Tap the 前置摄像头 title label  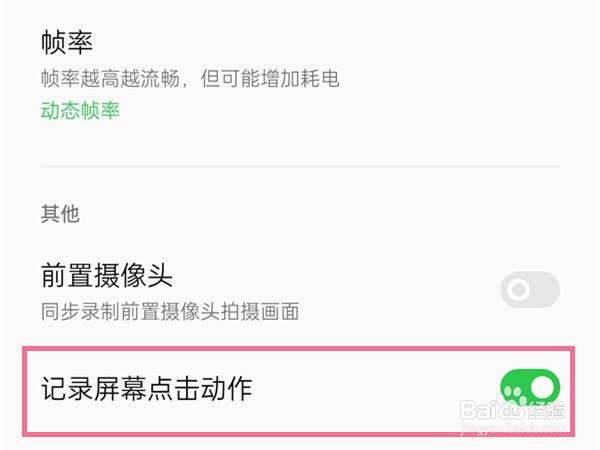tap(107, 275)
